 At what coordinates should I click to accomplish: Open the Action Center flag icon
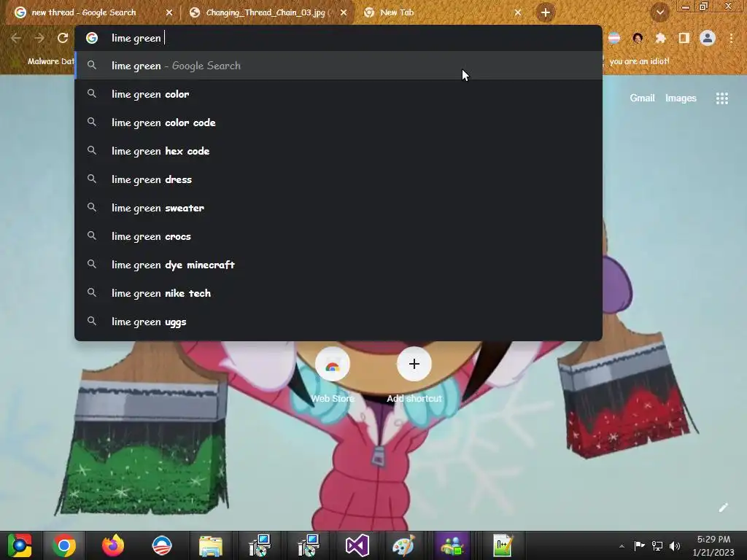tap(639, 545)
